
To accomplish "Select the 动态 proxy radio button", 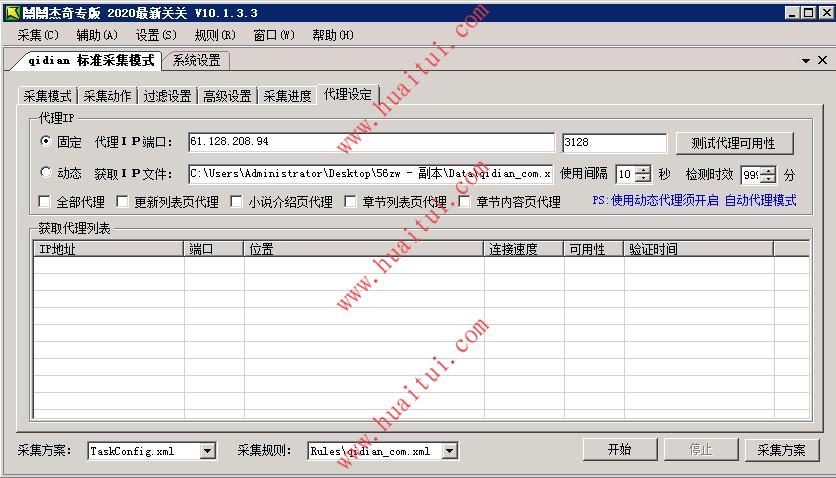I will pyautogui.click(x=46, y=172).
